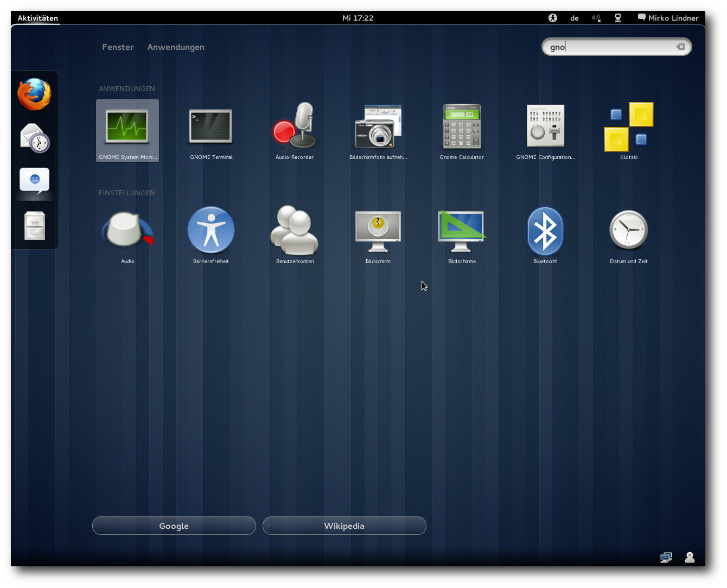This screenshot has height=588, width=727.
Task: Open Bildschirme display settings
Action: 462,235
